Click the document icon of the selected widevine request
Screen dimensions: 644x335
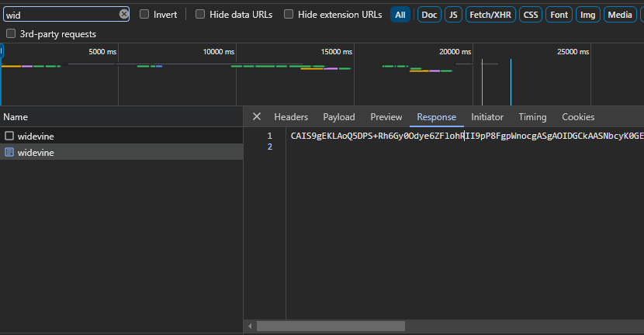[9, 153]
